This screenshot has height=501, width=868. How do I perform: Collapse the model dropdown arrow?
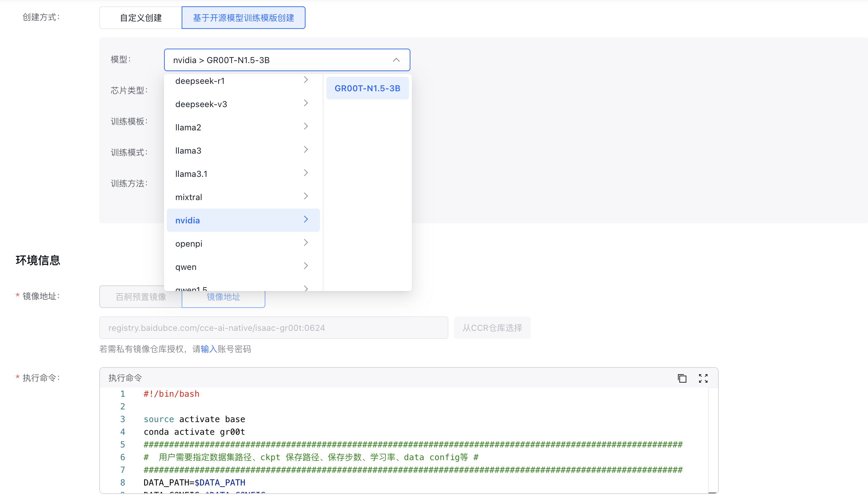click(396, 60)
